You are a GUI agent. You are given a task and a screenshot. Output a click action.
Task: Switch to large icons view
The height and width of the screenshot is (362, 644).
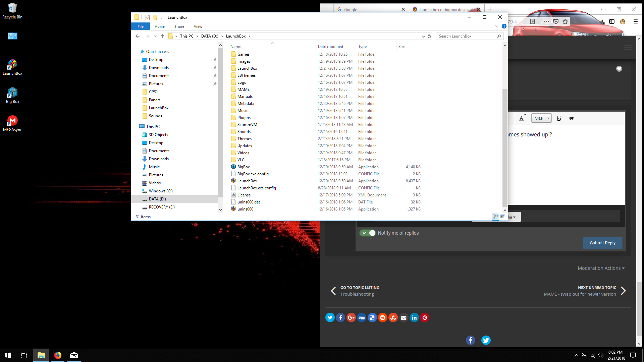click(503, 217)
